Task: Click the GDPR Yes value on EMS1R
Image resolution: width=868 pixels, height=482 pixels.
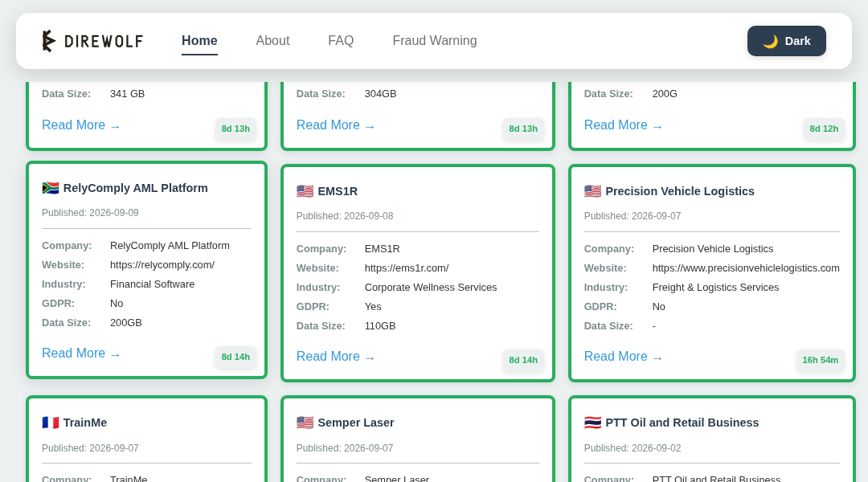Action: pos(373,307)
